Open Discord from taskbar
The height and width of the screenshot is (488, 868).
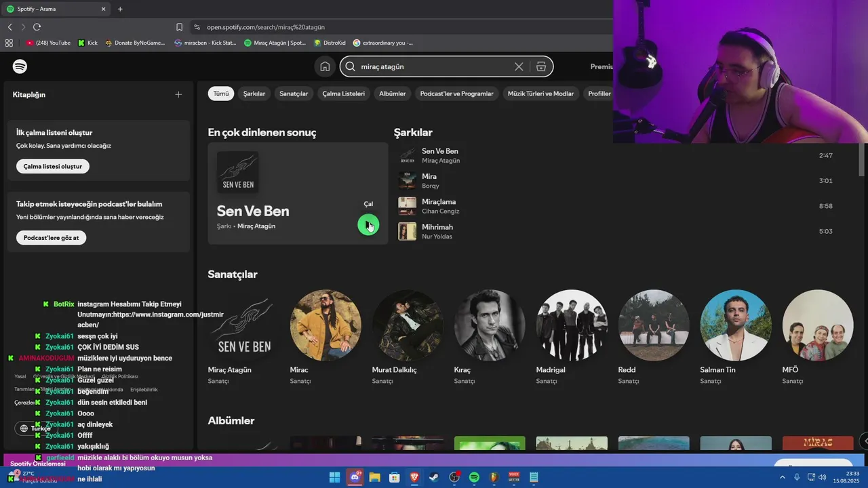pos(355,477)
